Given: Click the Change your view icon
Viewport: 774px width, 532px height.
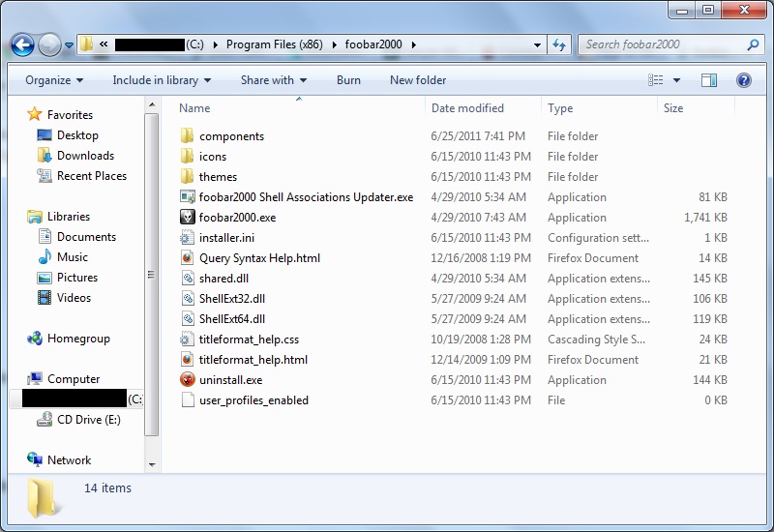Looking at the screenshot, I should pos(656,80).
